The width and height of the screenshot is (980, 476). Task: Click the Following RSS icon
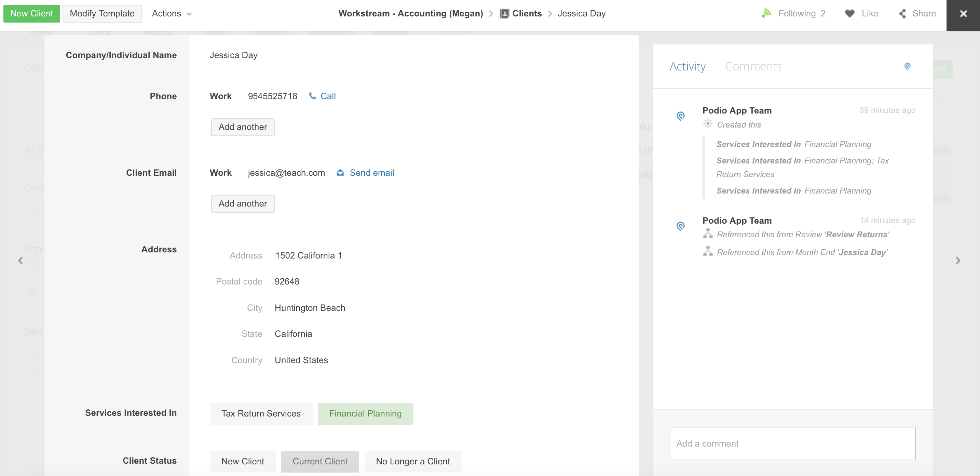pos(766,13)
